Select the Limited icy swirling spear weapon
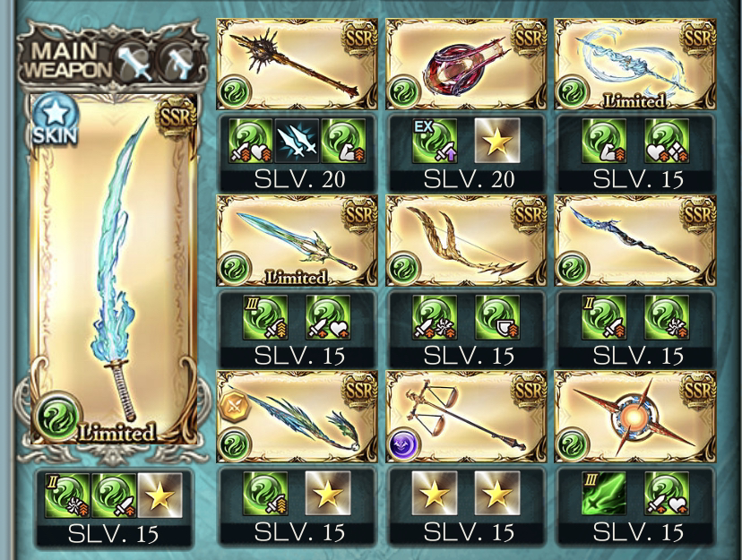 635,64
